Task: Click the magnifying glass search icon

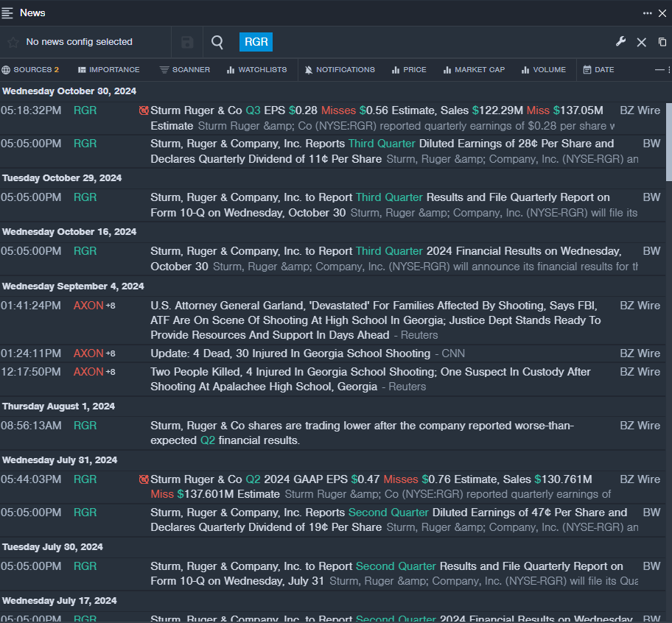Action: coord(217,43)
